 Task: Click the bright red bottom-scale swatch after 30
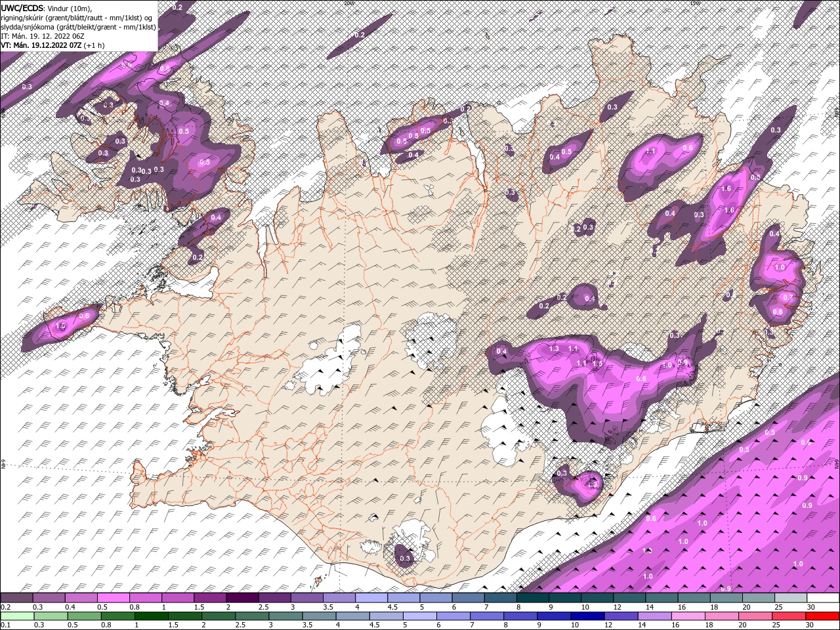pyautogui.click(x=822, y=616)
